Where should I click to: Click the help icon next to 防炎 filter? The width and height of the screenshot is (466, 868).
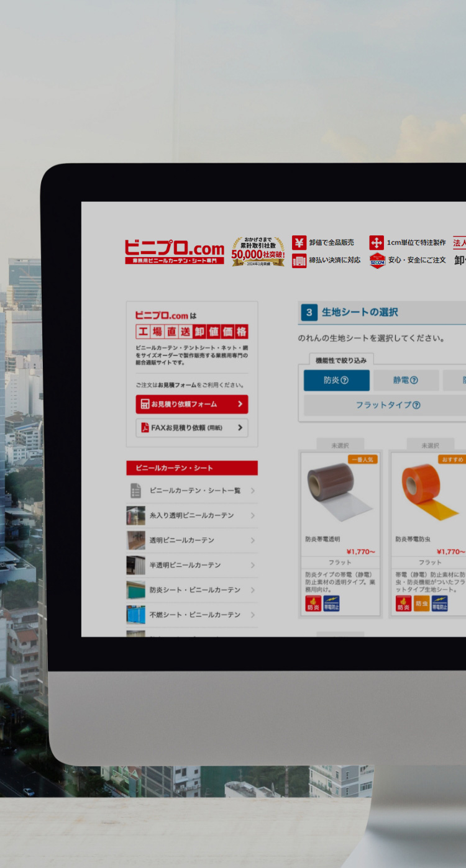pos(344,381)
